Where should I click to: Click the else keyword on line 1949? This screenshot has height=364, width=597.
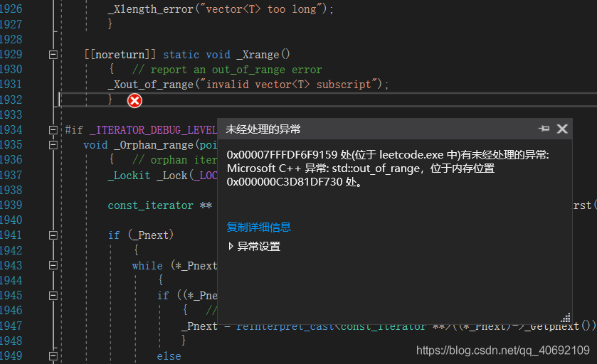(169, 356)
